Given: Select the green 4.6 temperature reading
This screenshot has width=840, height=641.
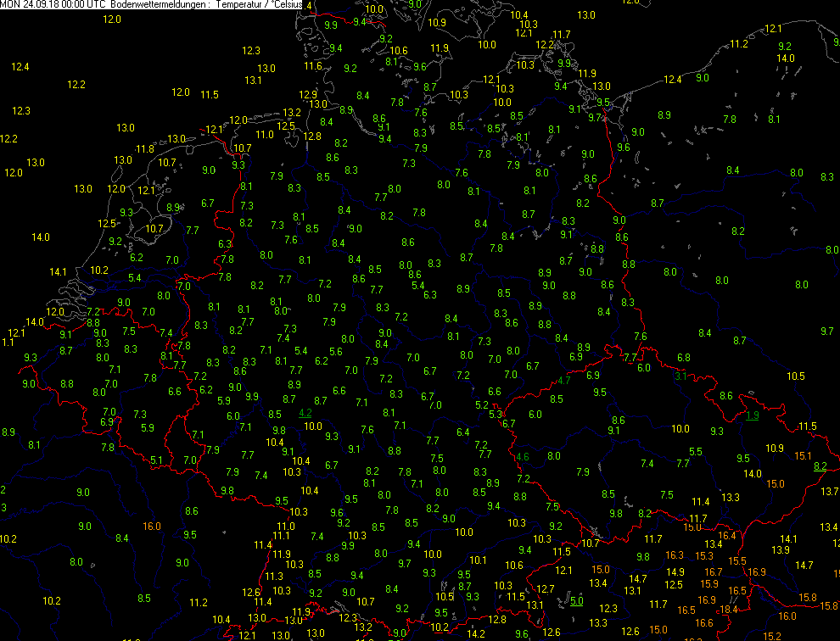Looking at the screenshot, I should [x=522, y=457].
